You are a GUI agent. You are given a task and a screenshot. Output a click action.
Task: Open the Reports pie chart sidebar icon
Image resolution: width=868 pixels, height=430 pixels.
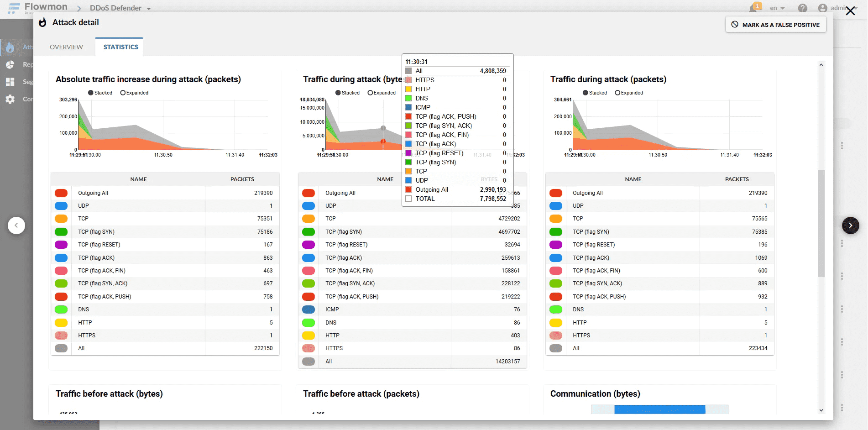pos(10,65)
